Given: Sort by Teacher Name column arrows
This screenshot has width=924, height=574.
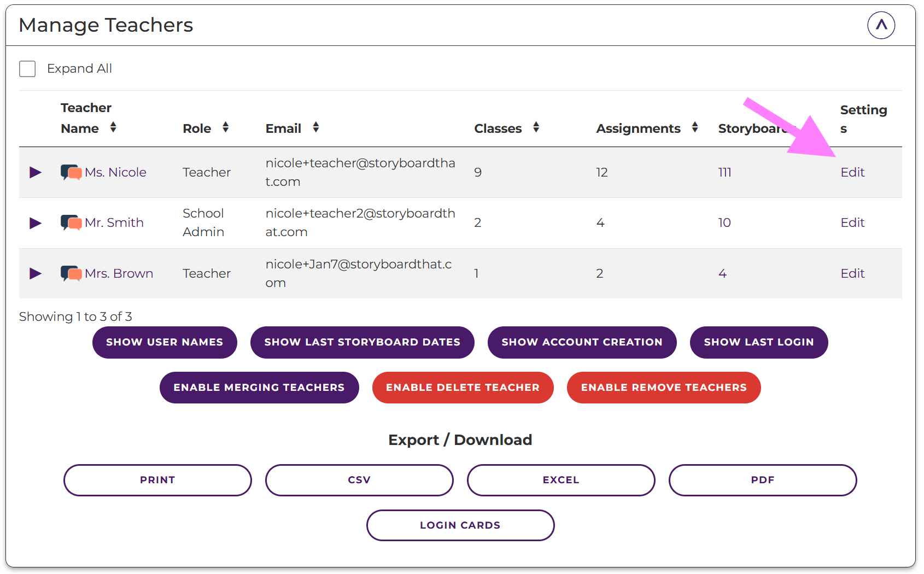Looking at the screenshot, I should [x=113, y=127].
